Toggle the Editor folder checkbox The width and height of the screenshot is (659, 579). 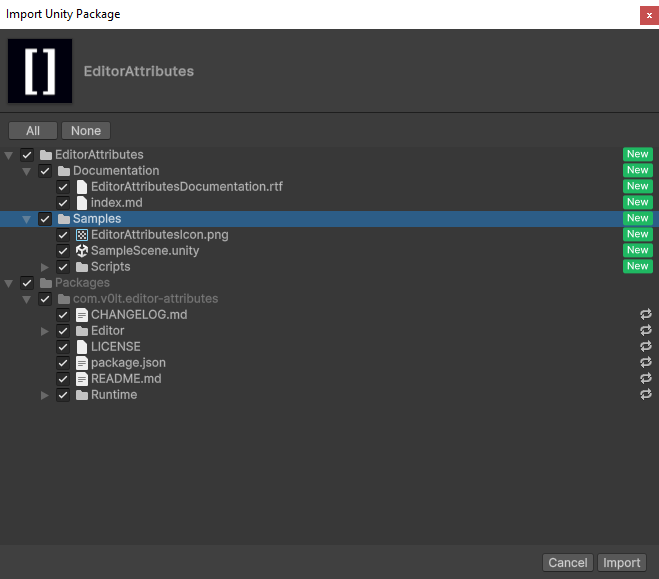[63, 331]
